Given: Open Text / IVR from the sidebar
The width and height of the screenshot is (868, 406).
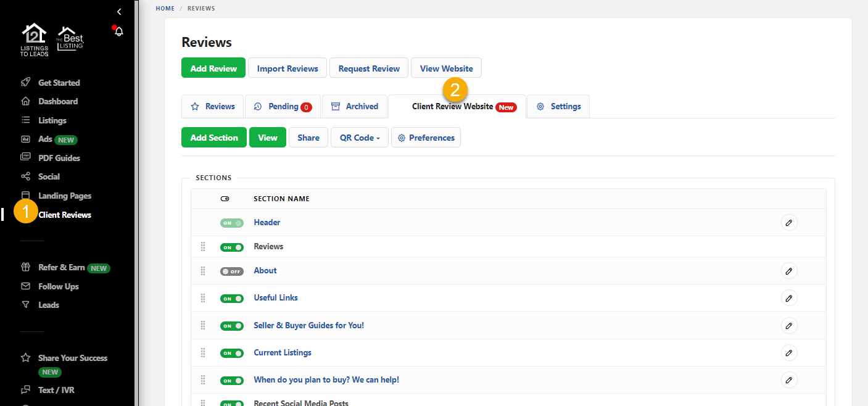Looking at the screenshot, I should pyautogui.click(x=57, y=389).
